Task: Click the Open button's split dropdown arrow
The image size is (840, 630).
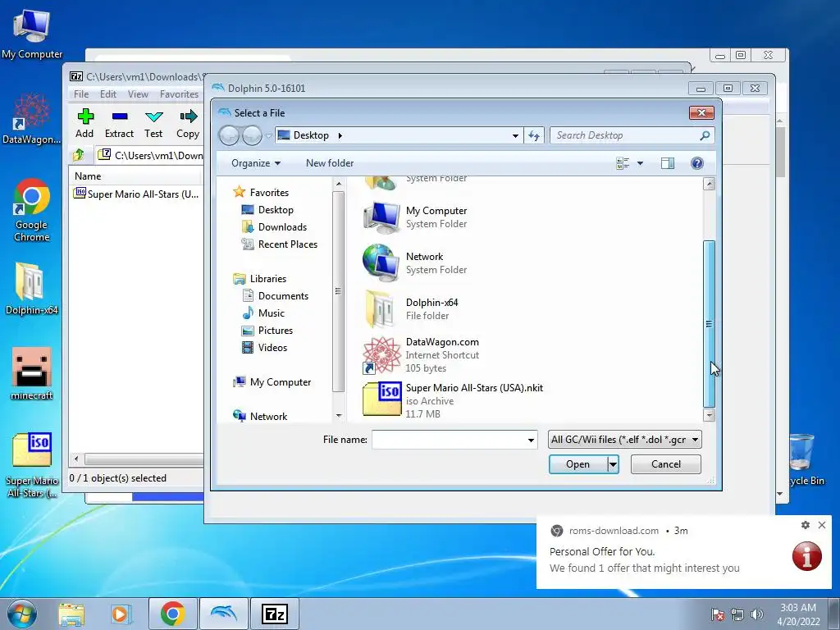Action: pos(614,464)
